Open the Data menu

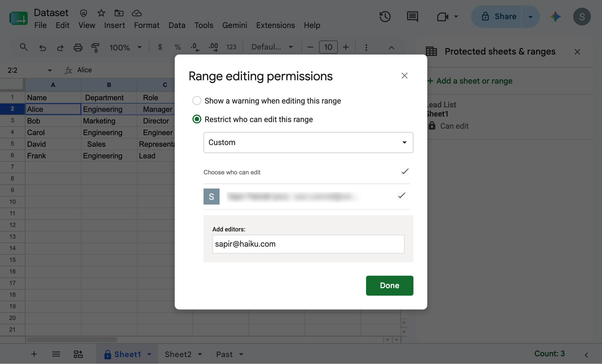click(177, 25)
